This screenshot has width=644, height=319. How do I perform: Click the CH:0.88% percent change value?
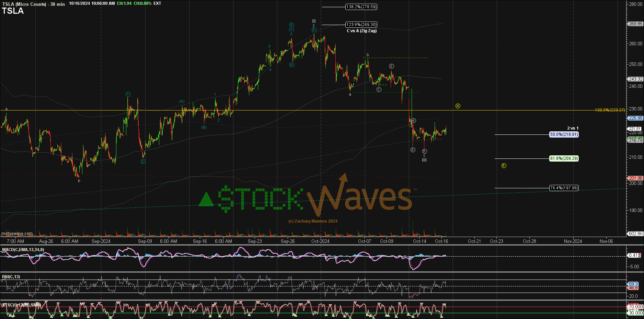pyautogui.click(x=142, y=3)
